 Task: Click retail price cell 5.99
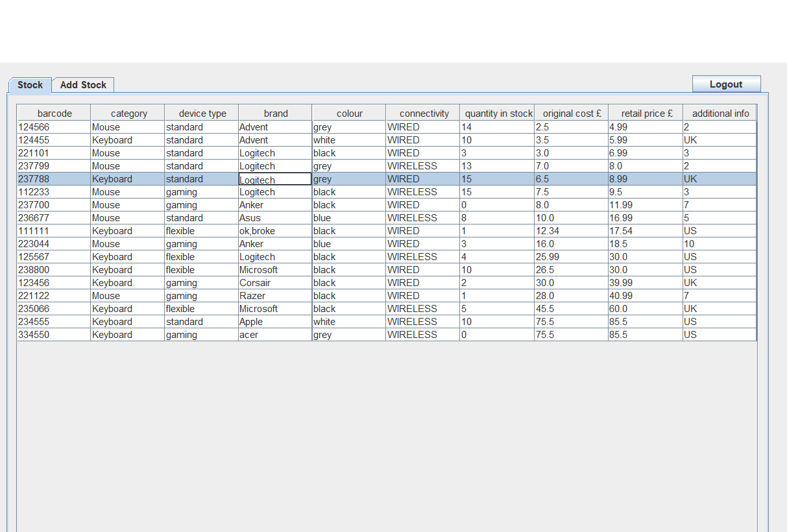[x=646, y=140]
